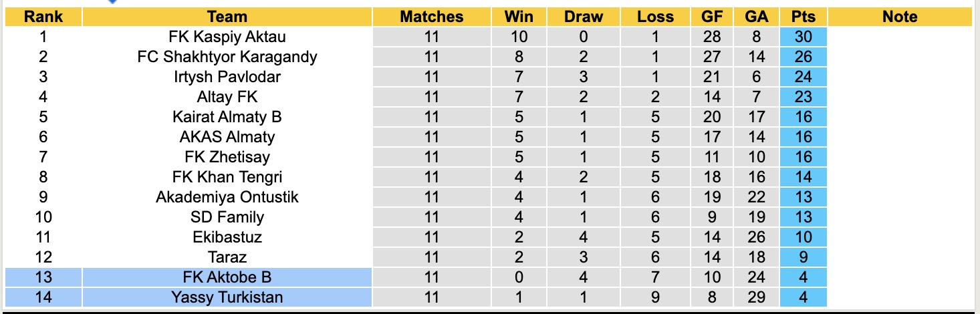Screen dimensions: 980x314
Task: Open the FK Khan Tengri team
Action: tap(227, 177)
